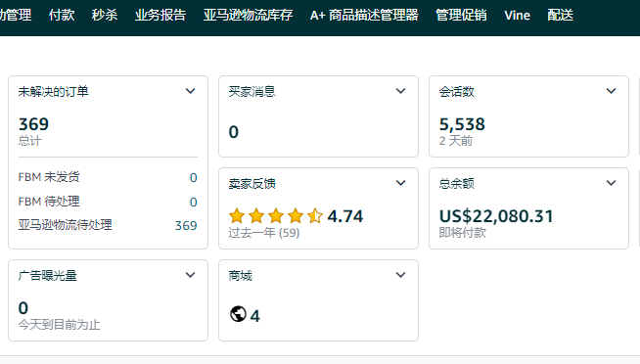The width and height of the screenshot is (640, 364).
Task: Click the 5,538 sessions count
Action: tap(462, 124)
